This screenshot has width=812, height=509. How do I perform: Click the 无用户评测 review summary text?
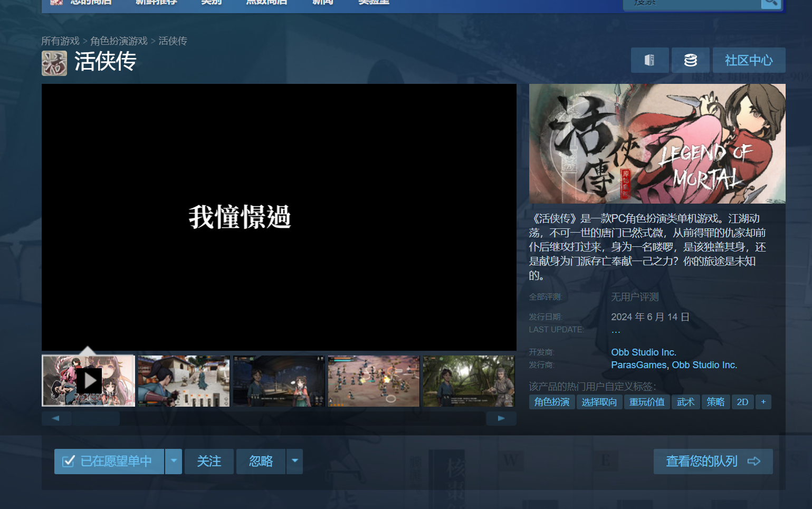tap(635, 297)
